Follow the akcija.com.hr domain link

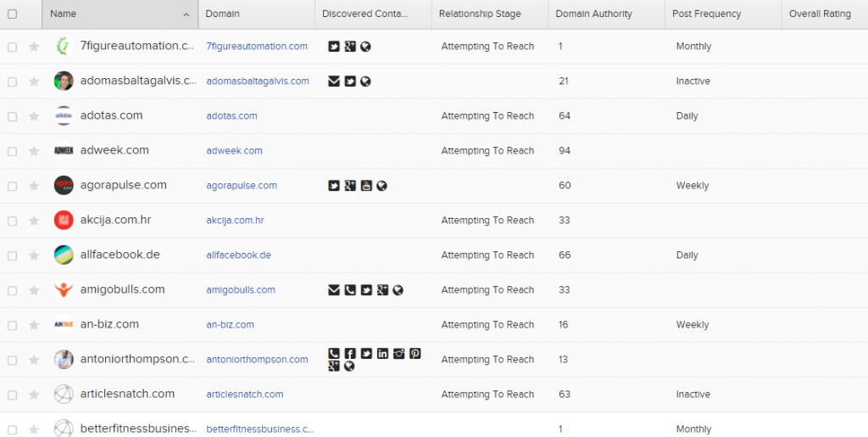(x=236, y=221)
